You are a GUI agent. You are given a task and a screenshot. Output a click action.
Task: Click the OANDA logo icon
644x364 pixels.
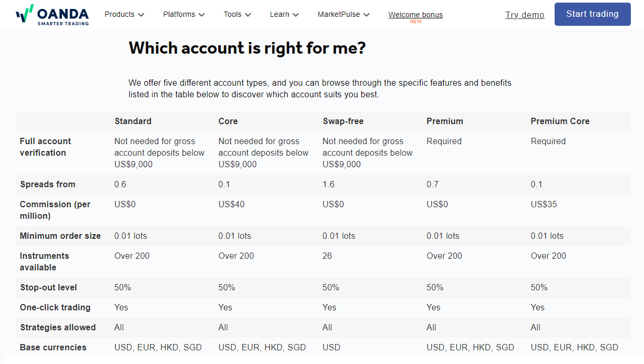(x=24, y=14)
